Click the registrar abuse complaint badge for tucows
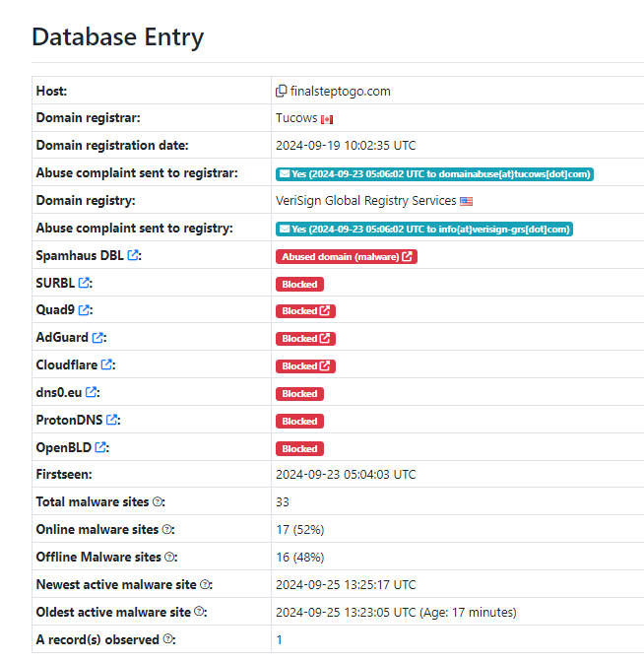The height and width of the screenshot is (661, 644). pyautogui.click(x=434, y=174)
